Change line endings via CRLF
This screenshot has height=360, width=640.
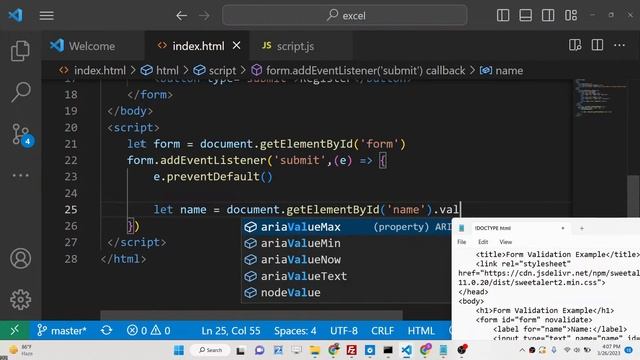pos(382,330)
